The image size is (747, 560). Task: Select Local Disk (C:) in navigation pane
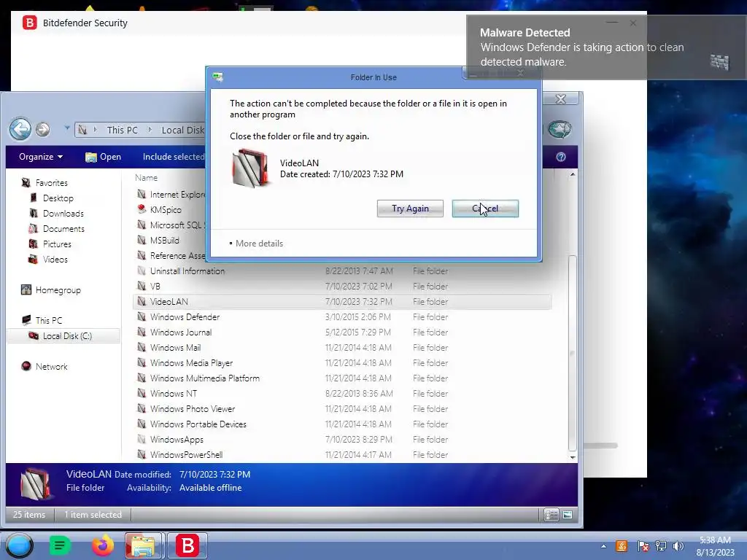click(66, 335)
